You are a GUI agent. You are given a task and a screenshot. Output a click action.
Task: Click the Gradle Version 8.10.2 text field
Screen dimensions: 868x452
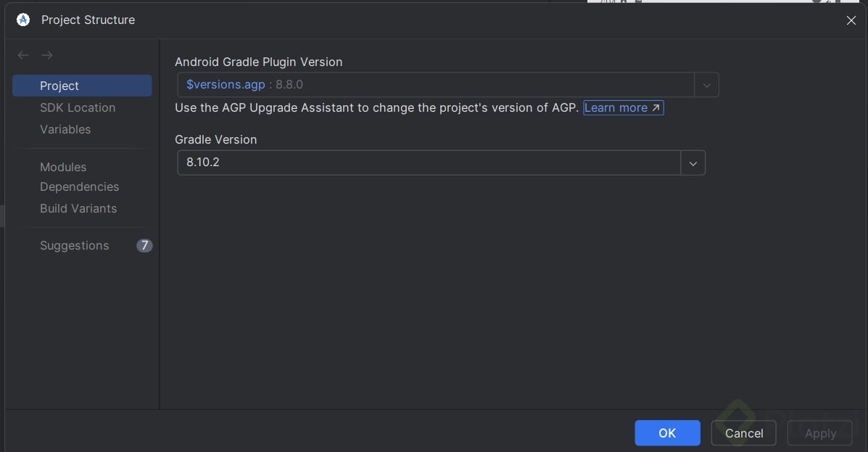pos(428,163)
